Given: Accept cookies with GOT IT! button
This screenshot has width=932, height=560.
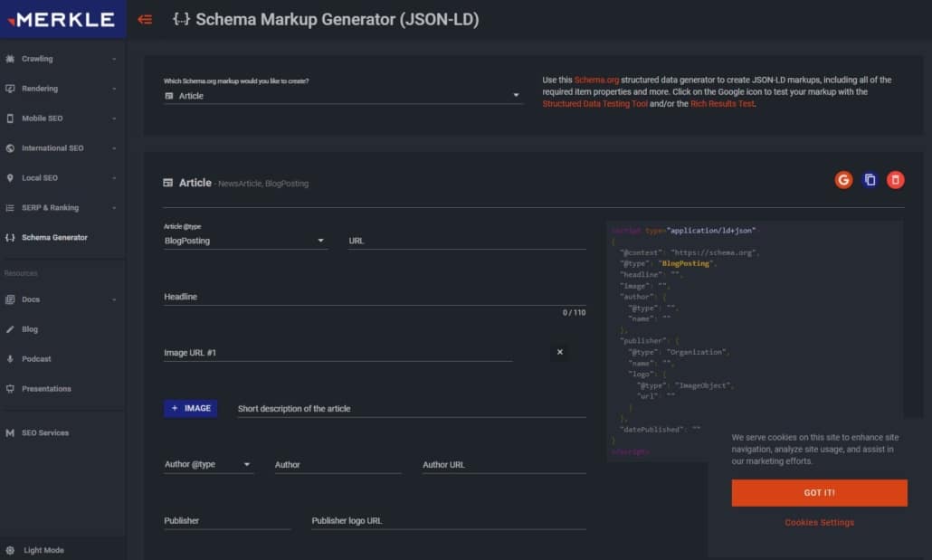Looking at the screenshot, I should [x=819, y=493].
